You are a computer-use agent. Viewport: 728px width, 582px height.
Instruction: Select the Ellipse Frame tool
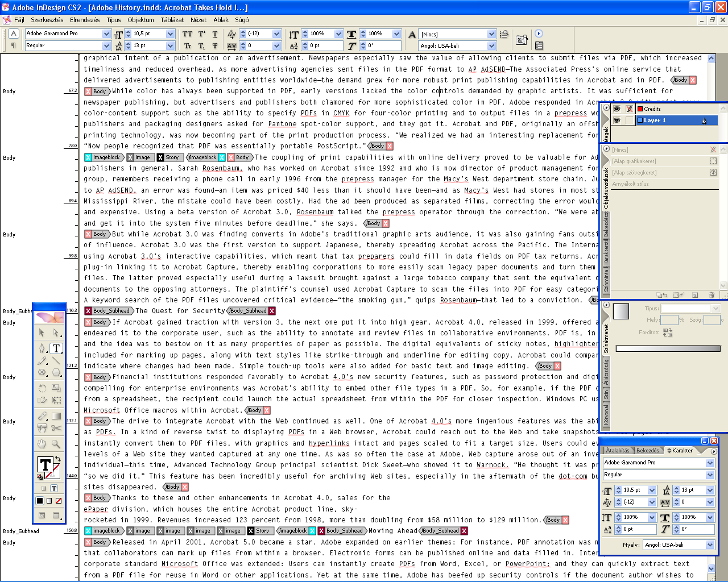(42, 373)
